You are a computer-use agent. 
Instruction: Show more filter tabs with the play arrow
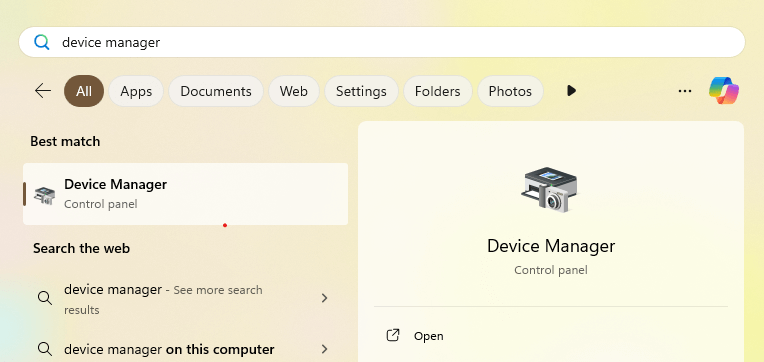(x=572, y=91)
